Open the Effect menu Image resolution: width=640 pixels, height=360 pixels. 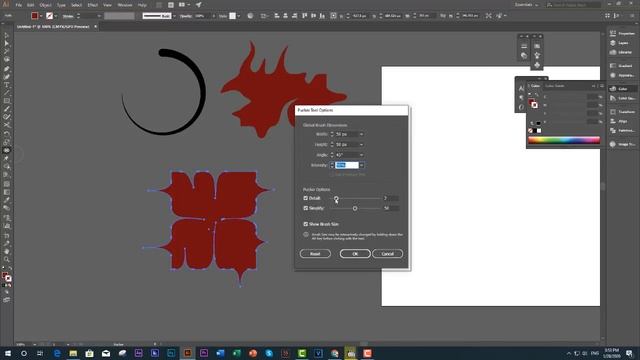[93, 5]
